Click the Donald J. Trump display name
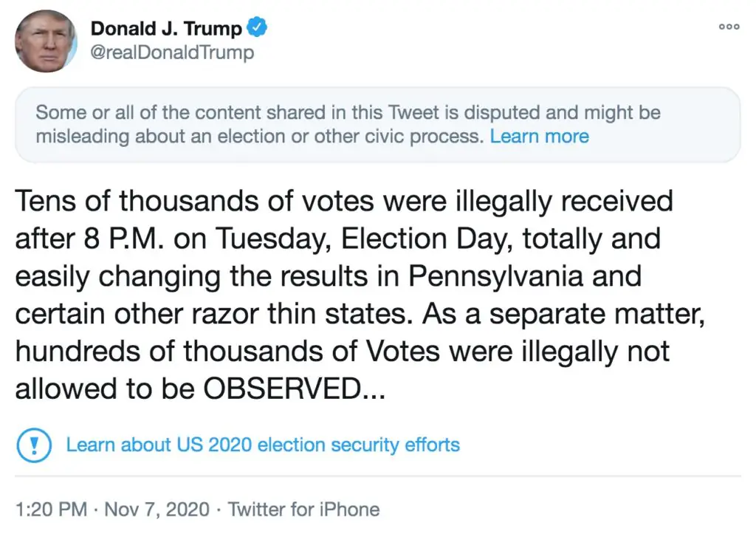 tap(166, 29)
